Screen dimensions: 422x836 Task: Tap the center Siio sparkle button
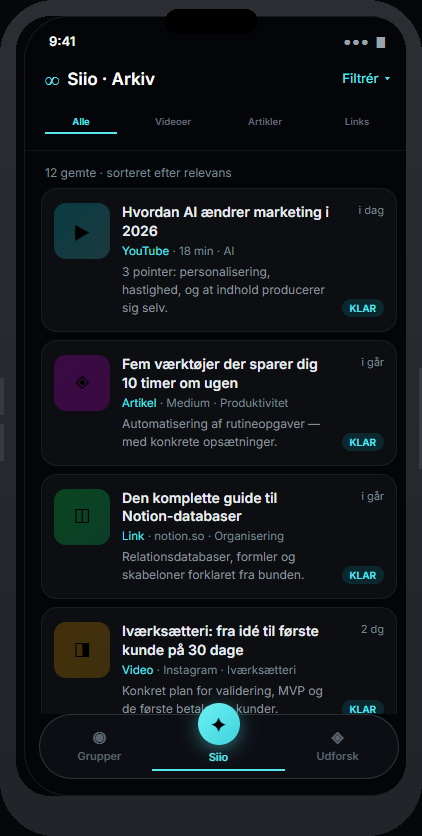(218, 724)
